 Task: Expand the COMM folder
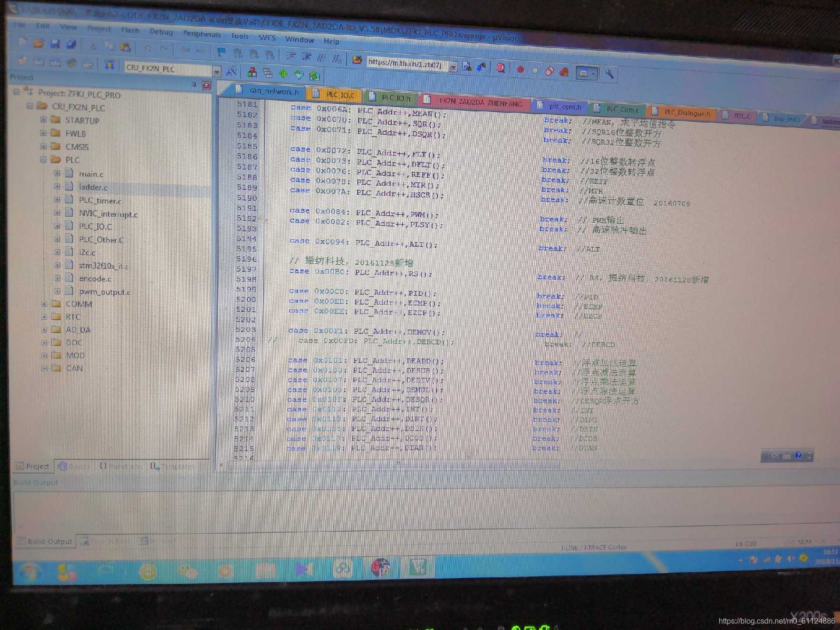pyautogui.click(x=44, y=304)
